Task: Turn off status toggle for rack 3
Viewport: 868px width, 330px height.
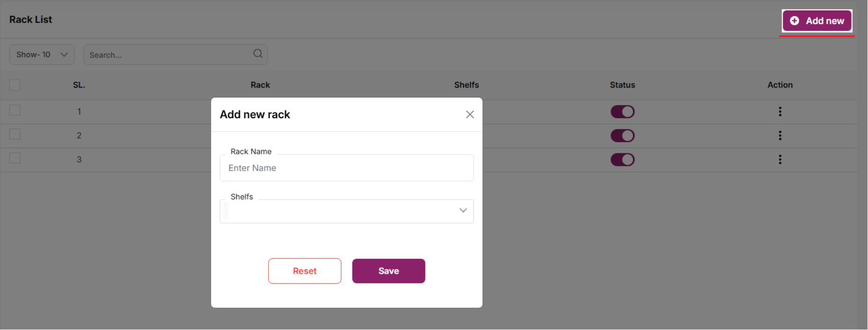Action: [622, 159]
